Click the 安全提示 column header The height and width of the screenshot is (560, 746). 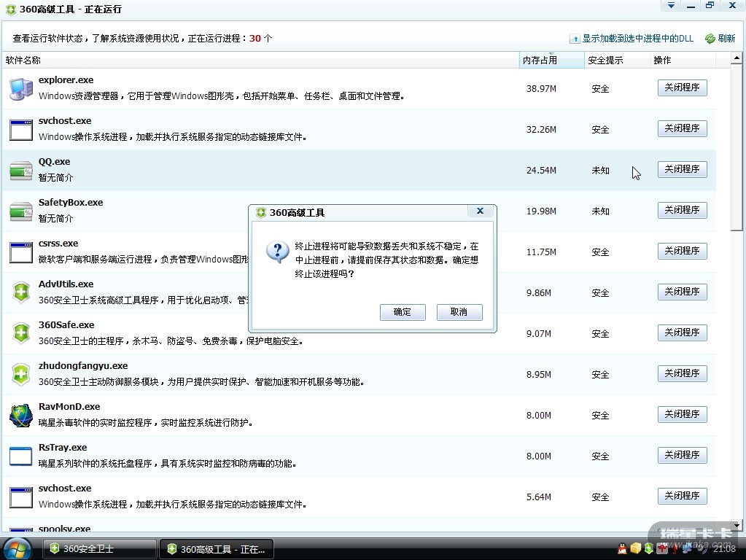(605, 61)
